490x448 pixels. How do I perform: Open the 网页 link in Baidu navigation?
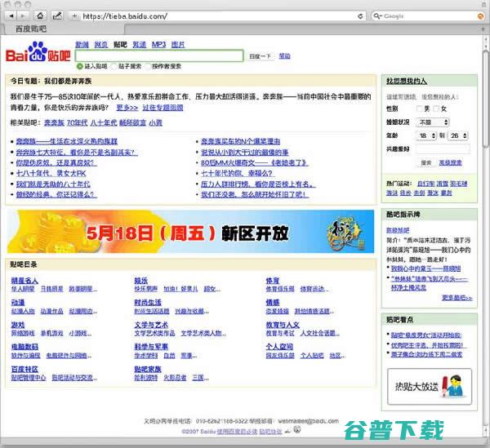(101, 45)
